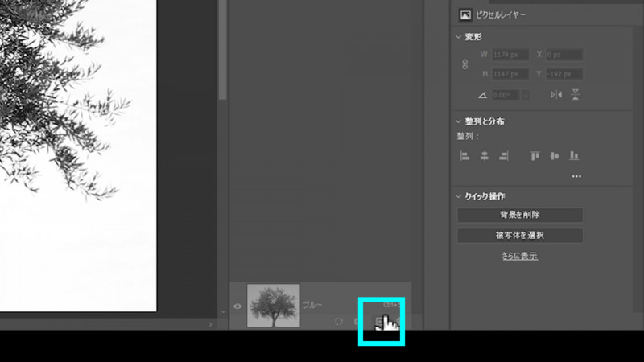644x362 pixels.
Task: Load channel as selection (dotted circle icon)
Action: [339, 323]
